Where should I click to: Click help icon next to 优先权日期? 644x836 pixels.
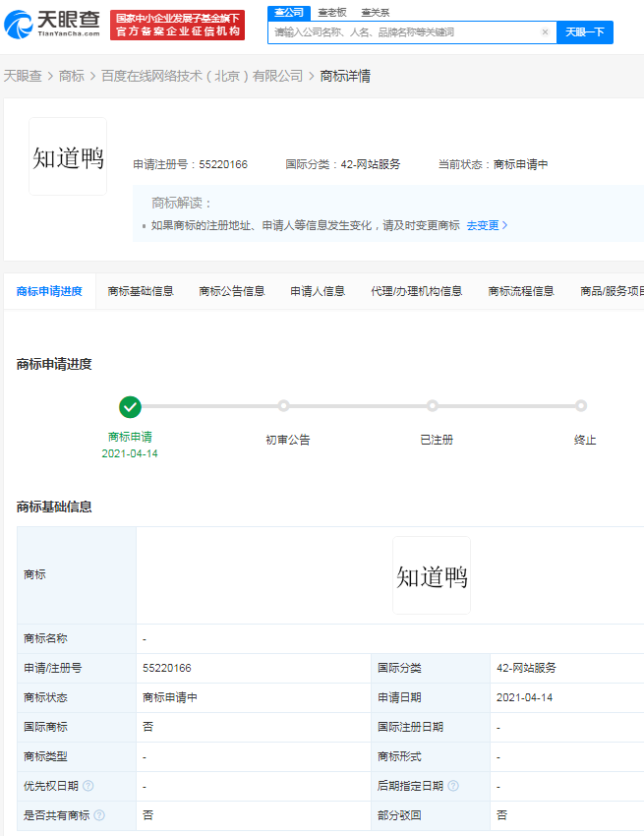click(88, 786)
